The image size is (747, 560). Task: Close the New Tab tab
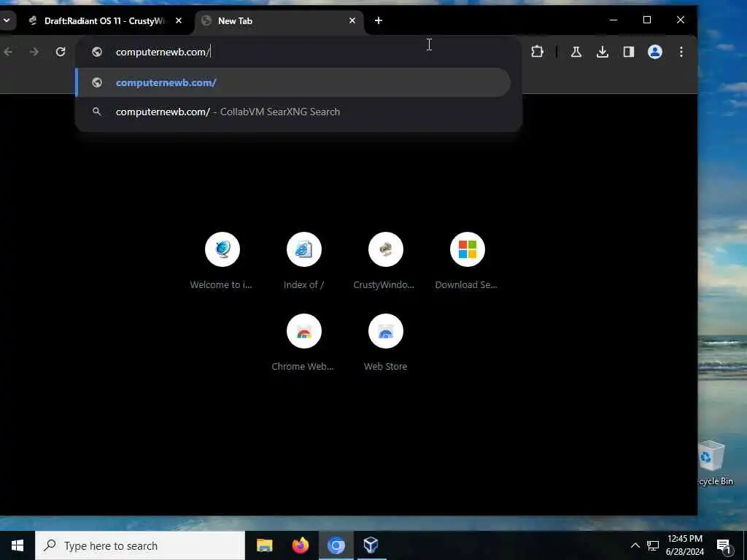click(x=352, y=20)
